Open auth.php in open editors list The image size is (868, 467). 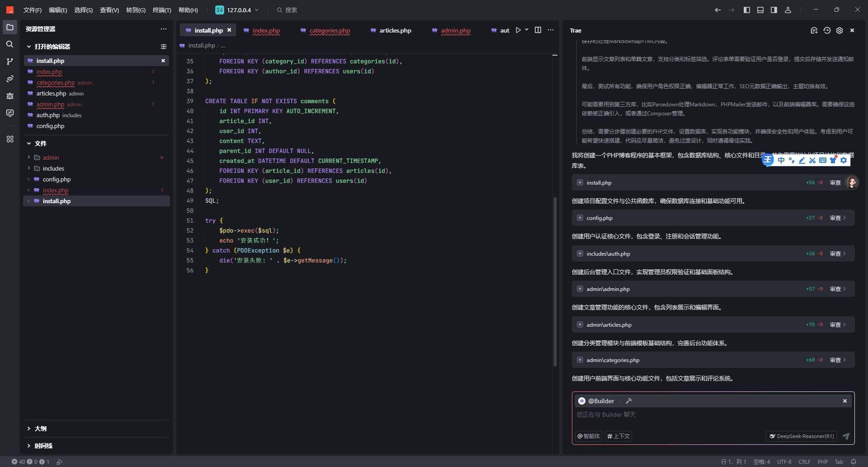click(59, 115)
